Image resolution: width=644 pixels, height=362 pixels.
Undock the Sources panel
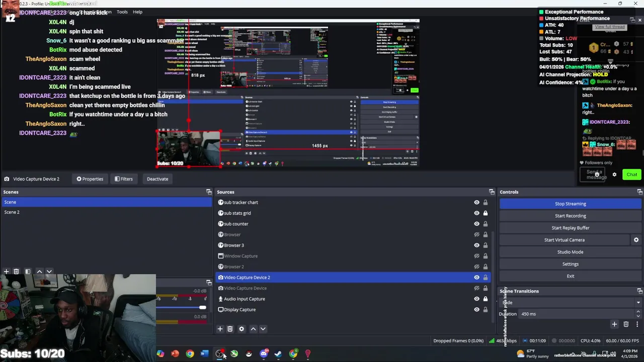[492, 192]
